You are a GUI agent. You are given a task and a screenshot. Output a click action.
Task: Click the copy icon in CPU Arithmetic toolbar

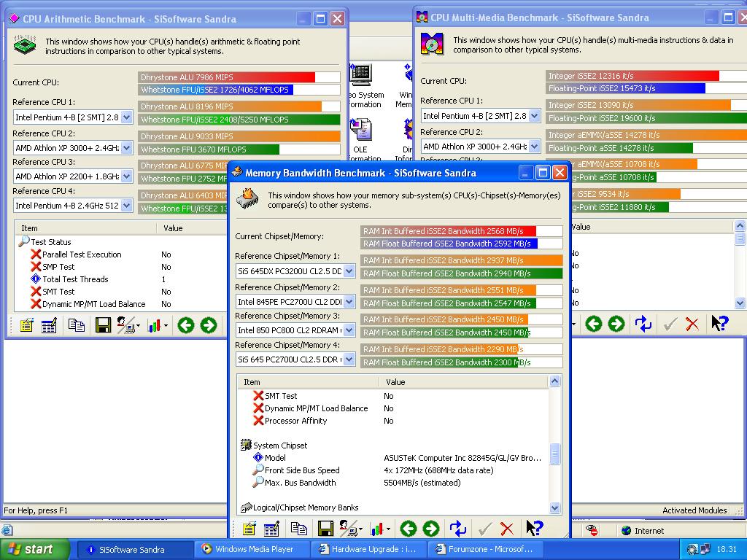pos(76,326)
